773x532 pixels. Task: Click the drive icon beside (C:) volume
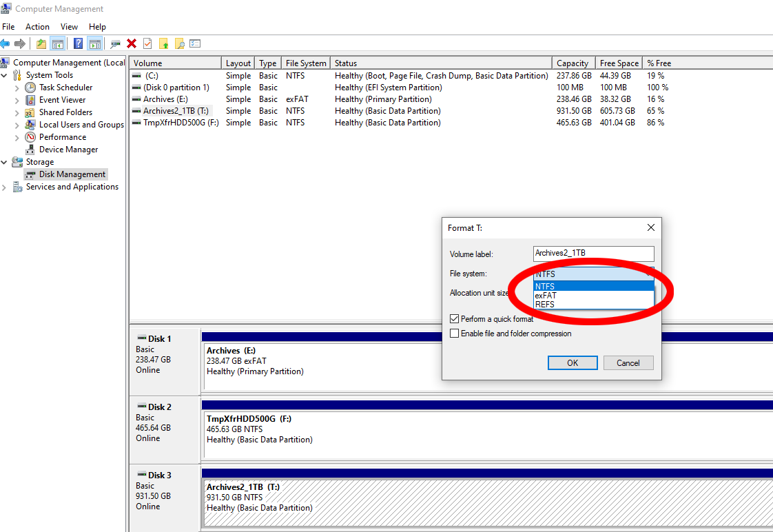136,76
